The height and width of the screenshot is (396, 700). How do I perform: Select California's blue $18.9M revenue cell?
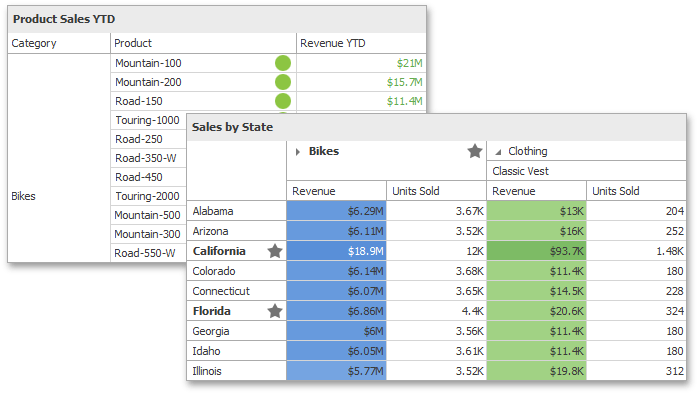(x=336, y=251)
